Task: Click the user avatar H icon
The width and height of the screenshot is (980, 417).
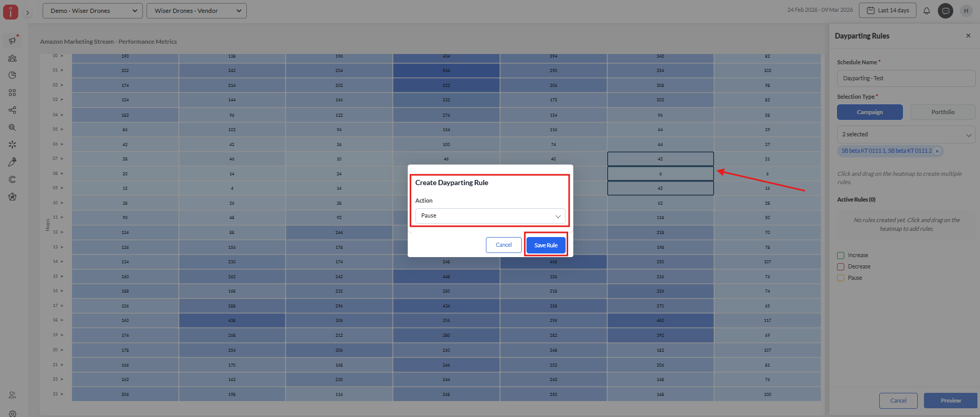Action: 966,11
